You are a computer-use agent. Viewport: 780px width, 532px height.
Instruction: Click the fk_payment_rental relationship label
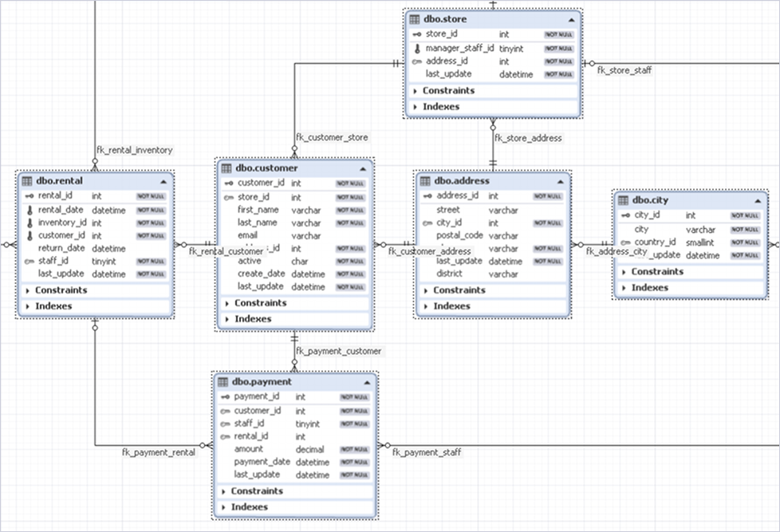[158, 451]
